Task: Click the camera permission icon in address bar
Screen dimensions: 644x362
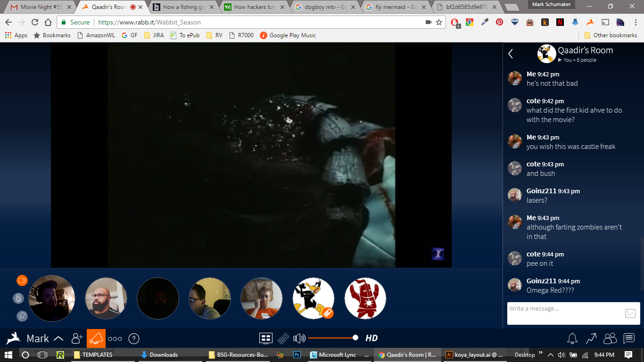Action: (429, 22)
